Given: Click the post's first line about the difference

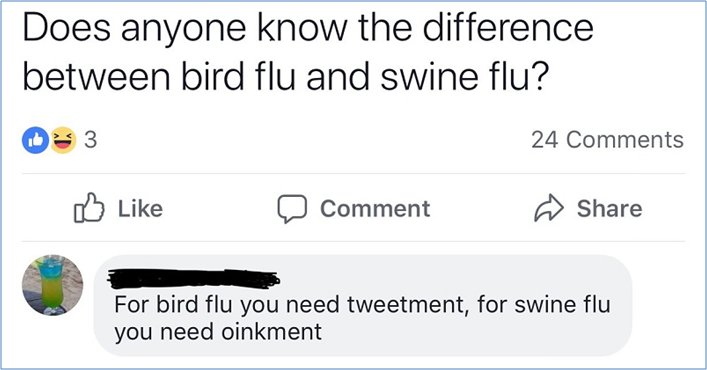Looking at the screenshot, I should coord(308,28).
